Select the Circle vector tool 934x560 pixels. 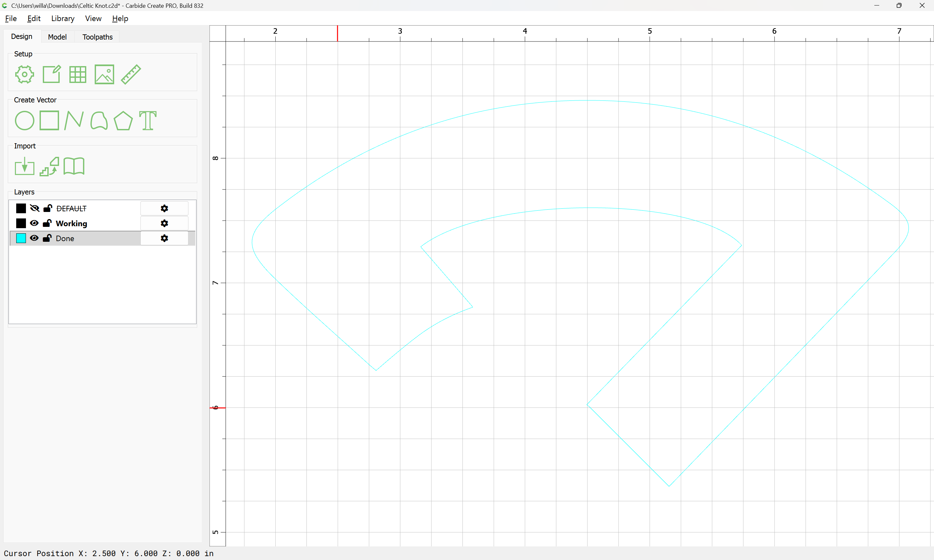(x=25, y=121)
